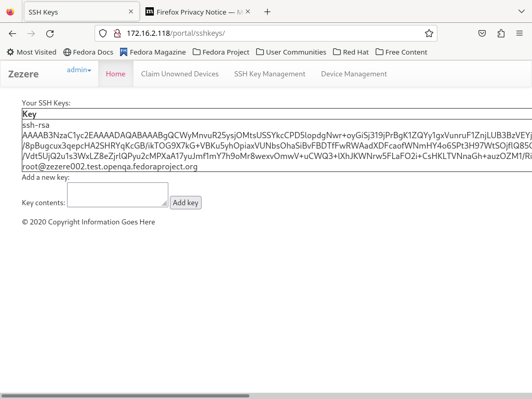
Task: Open Most Visited bookmarks
Action: click(32, 52)
